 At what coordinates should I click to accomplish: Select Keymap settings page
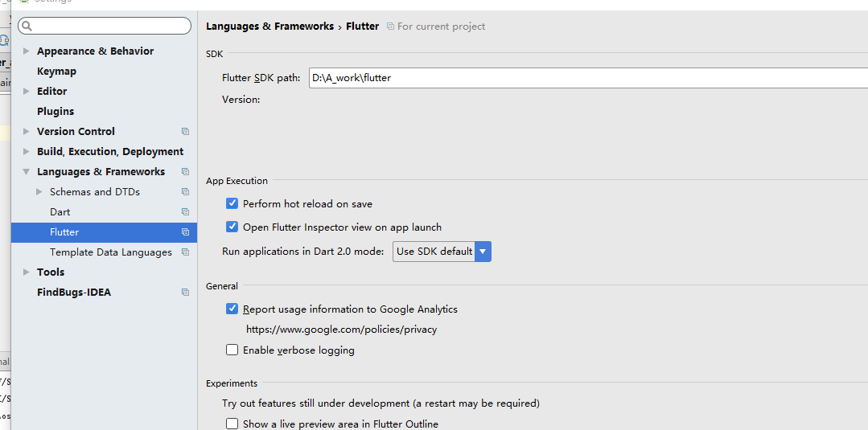point(56,72)
